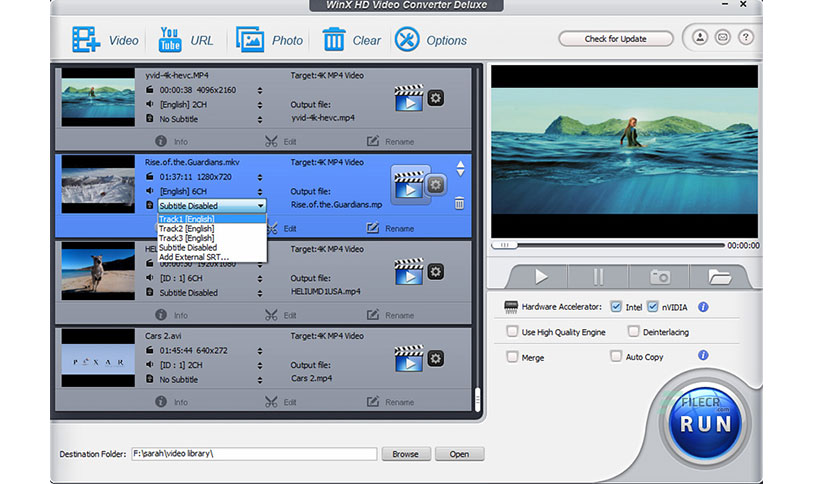Open the help question mark icon

tap(745, 37)
